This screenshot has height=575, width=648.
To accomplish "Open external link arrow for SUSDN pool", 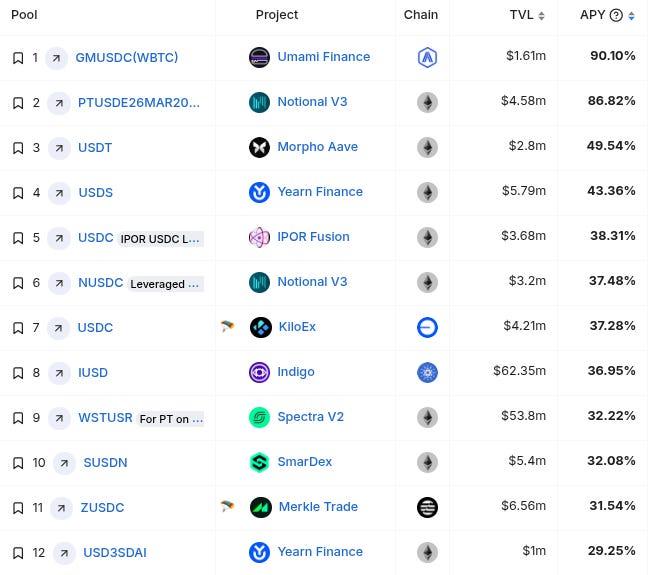I will (x=64, y=463).
